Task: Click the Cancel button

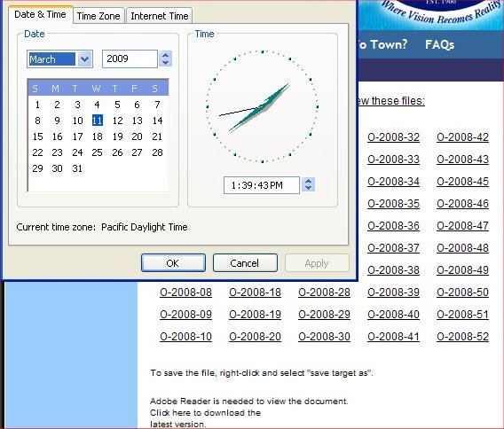Action: point(245,263)
